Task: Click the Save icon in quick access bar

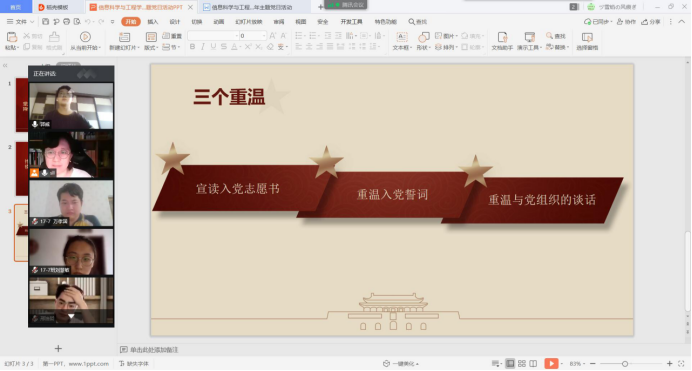Action: (x=45, y=21)
